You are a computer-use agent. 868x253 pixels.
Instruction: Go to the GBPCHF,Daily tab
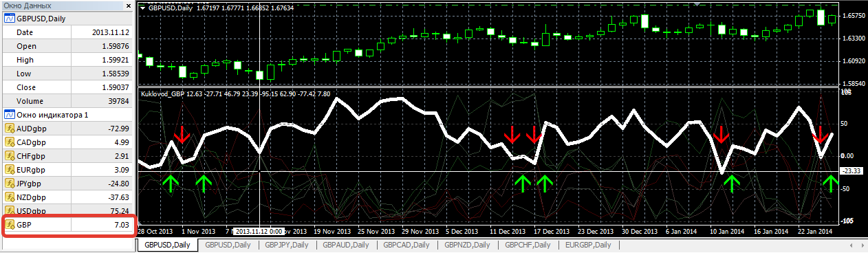click(528, 245)
